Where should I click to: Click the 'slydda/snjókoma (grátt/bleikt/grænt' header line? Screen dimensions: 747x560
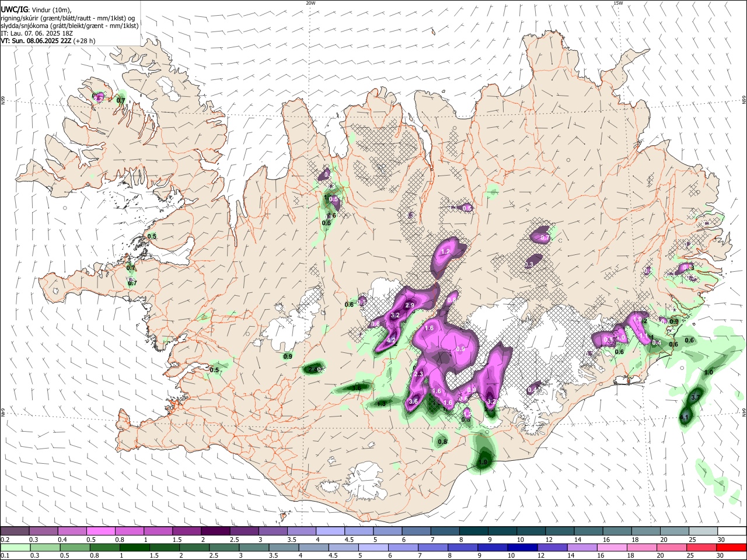69,26
